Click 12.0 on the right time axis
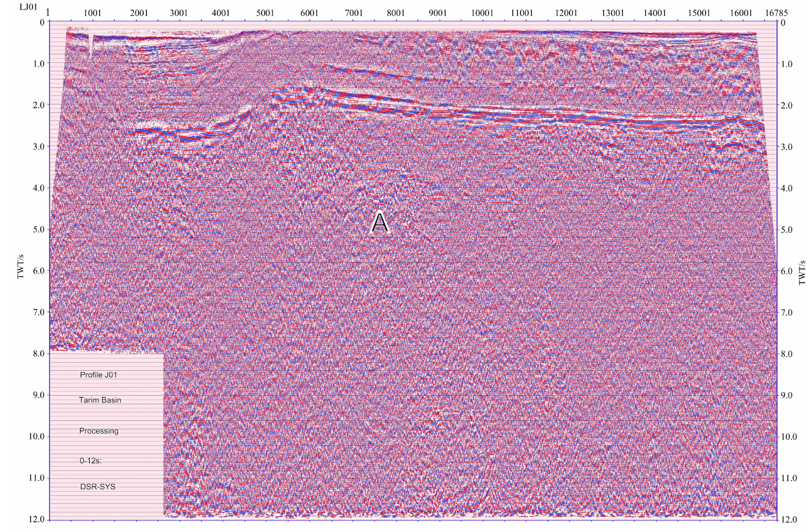 tap(791, 520)
